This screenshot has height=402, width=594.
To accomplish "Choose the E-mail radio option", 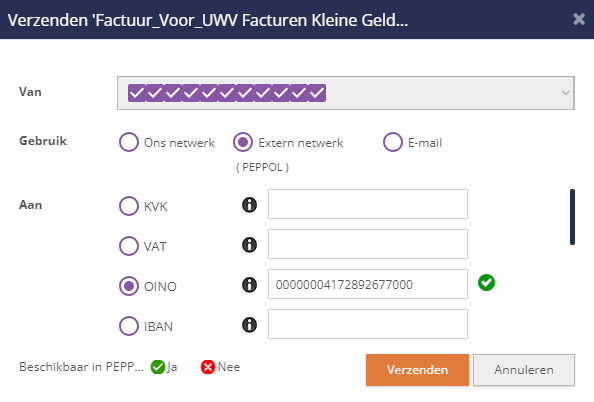I will pos(392,142).
